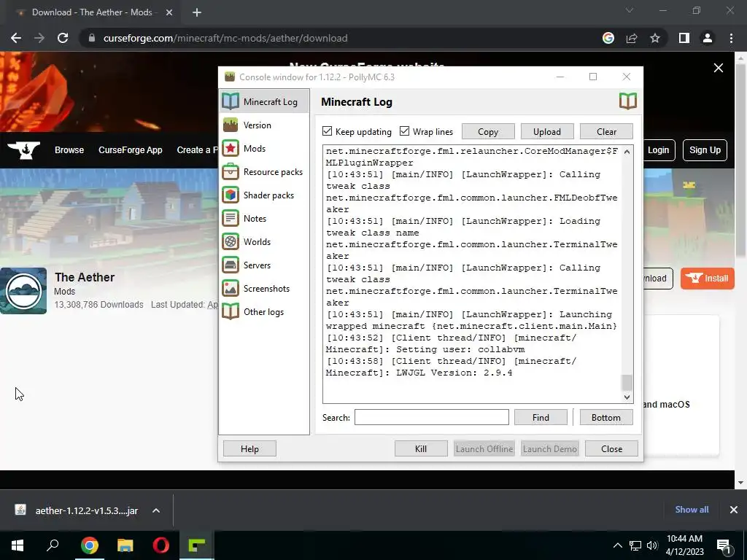Screen dimensions: 747x560
Task: Open Opera browser from taskbar
Action: [161, 545]
